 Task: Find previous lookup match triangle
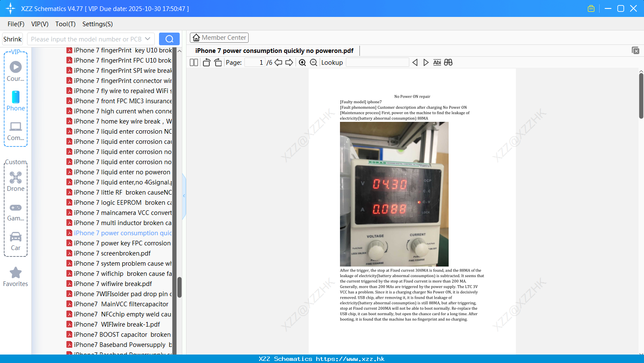tap(415, 63)
